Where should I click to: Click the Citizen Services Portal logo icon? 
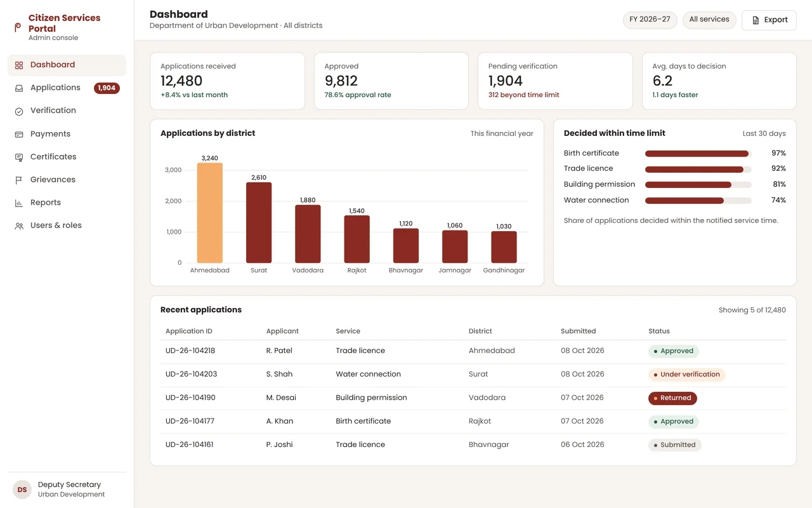tap(18, 27)
